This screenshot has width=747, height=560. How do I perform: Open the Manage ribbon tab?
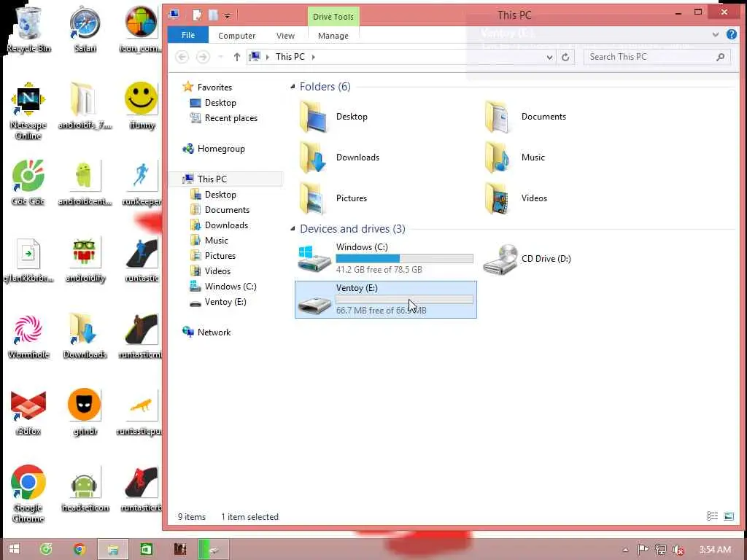[x=333, y=36]
